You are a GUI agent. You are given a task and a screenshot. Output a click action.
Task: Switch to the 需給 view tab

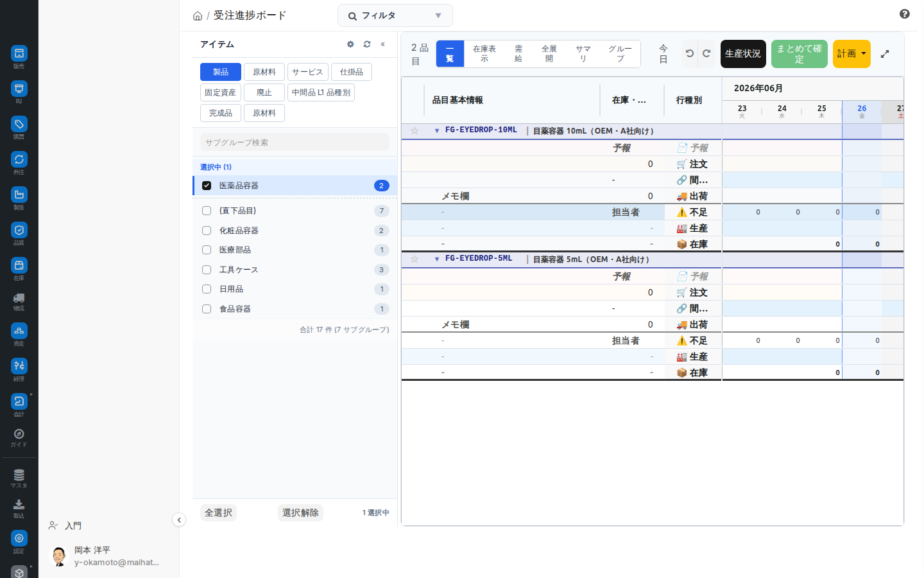[x=518, y=54]
